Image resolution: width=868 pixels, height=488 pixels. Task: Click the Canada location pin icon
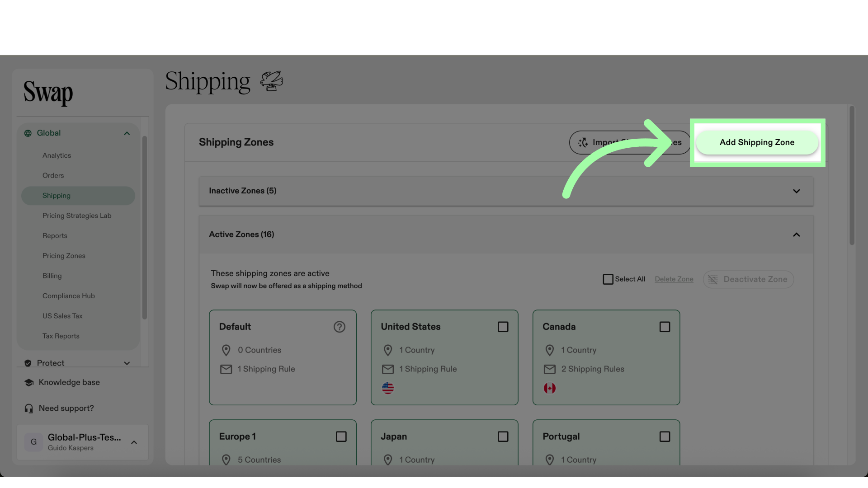click(550, 350)
